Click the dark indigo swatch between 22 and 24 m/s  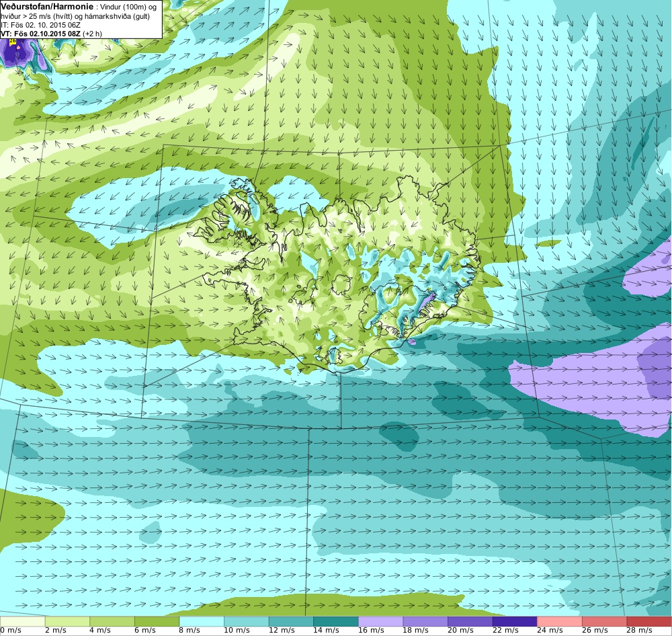point(515,621)
